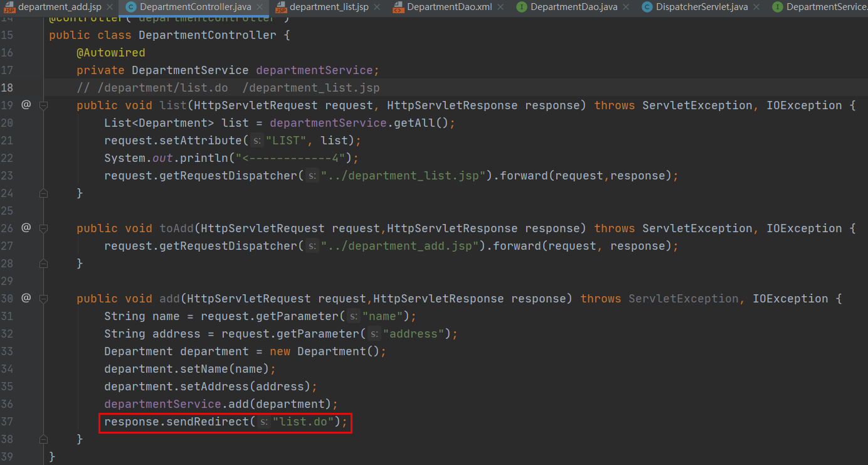Close the DepartmentDao.java tab
Viewport: 868px width, 465px height.
pos(627,8)
